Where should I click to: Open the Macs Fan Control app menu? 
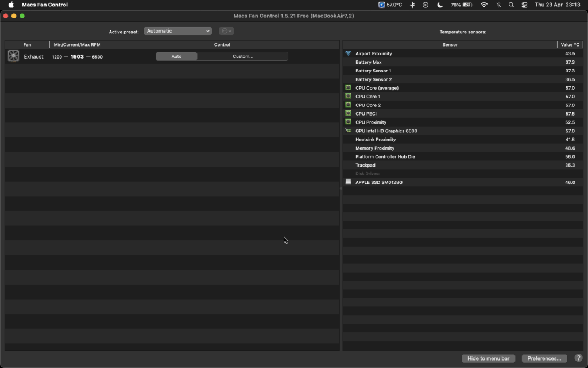pyautogui.click(x=44, y=5)
